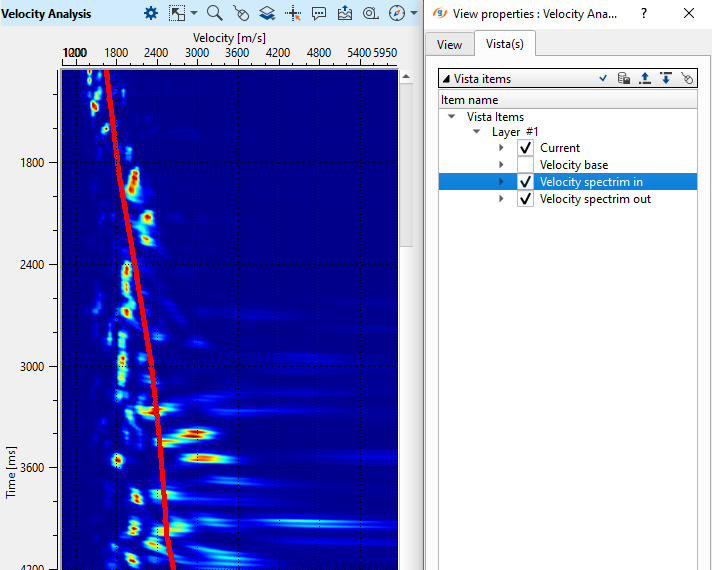Click the layers stack icon
The height and width of the screenshot is (570, 712).
[x=267, y=13]
